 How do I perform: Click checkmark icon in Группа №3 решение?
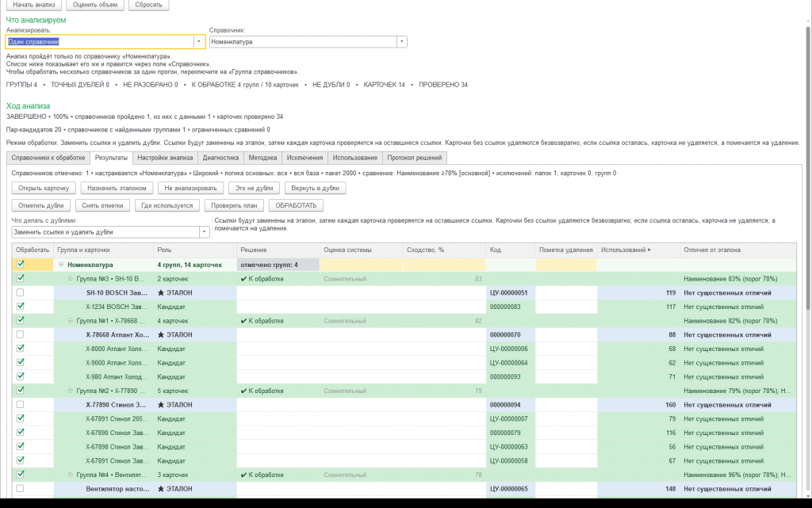[x=244, y=279]
